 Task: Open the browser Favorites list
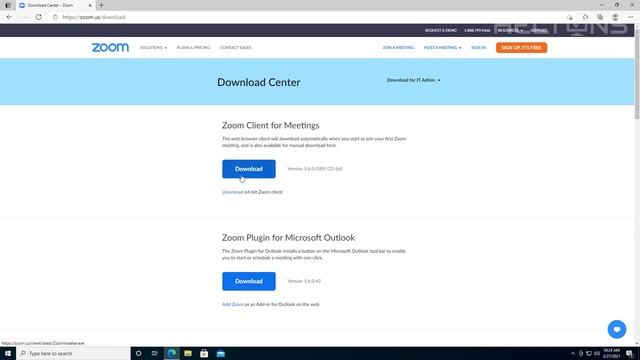pos(585,17)
